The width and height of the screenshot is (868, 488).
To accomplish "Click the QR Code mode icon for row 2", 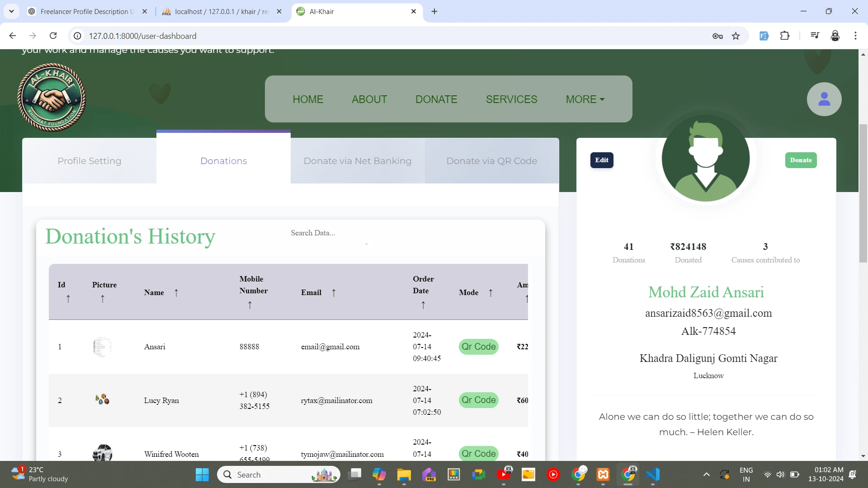I will point(479,400).
